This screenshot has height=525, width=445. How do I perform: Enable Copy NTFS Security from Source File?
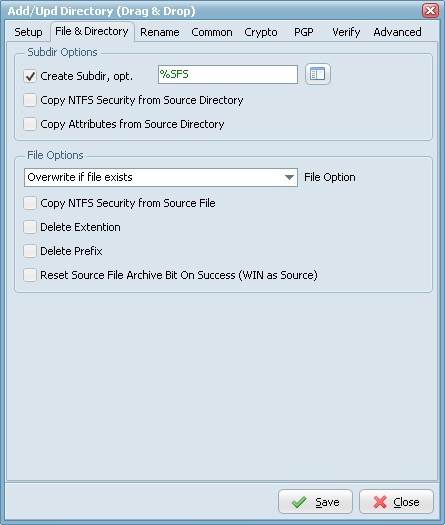click(30, 203)
